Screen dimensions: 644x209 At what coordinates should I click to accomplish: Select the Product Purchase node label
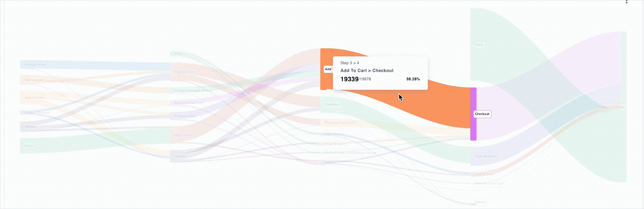(x=611, y=107)
